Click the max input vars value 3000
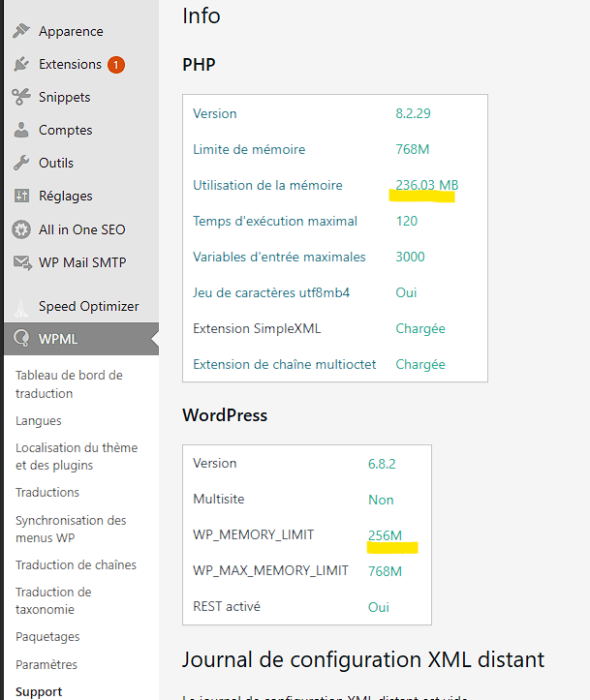The image size is (590, 700). coord(410,257)
